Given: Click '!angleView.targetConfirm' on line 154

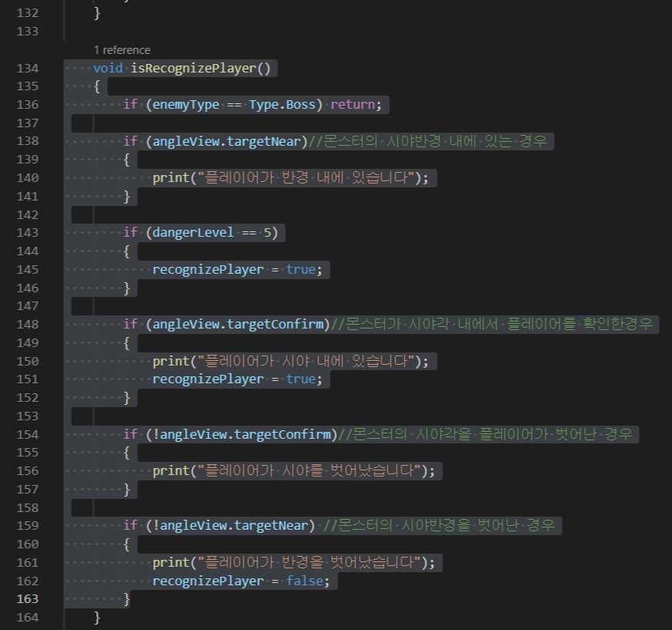Looking at the screenshot, I should 242,434.
